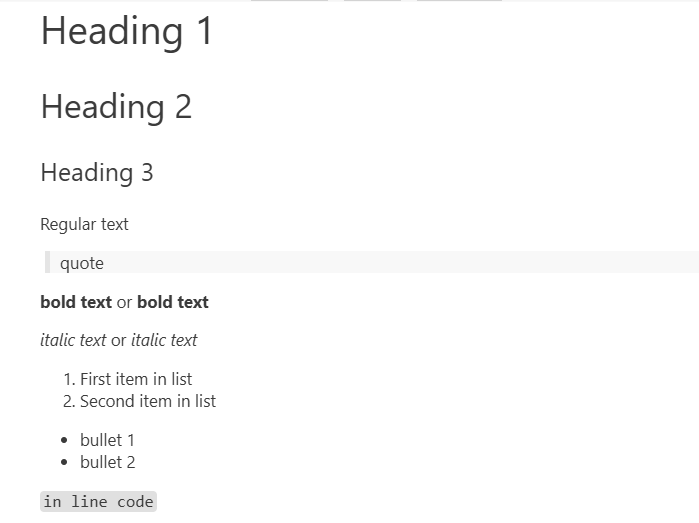699x523 pixels.
Task: Click the second italic text phrase
Action: [x=164, y=340]
